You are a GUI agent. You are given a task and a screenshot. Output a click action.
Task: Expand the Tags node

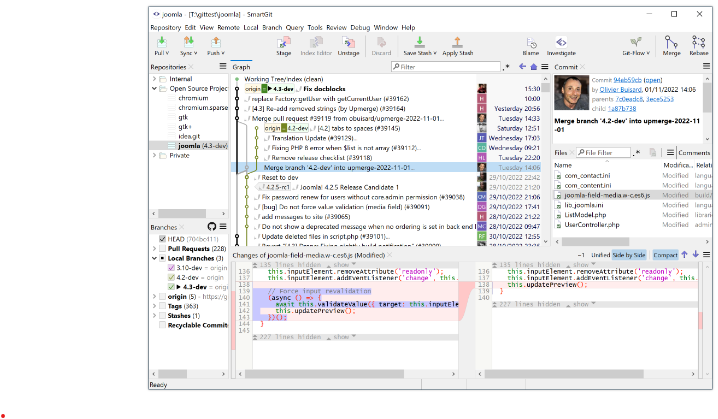(x=154, y=306)
